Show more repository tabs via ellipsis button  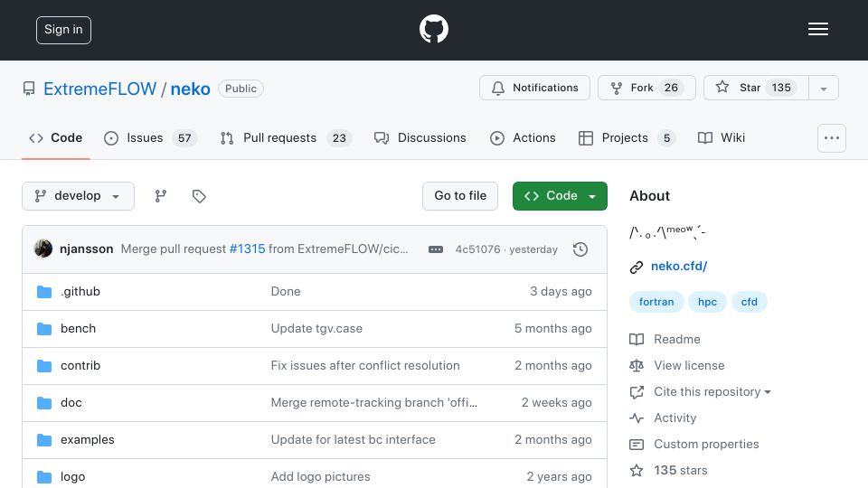click(832, 137)
